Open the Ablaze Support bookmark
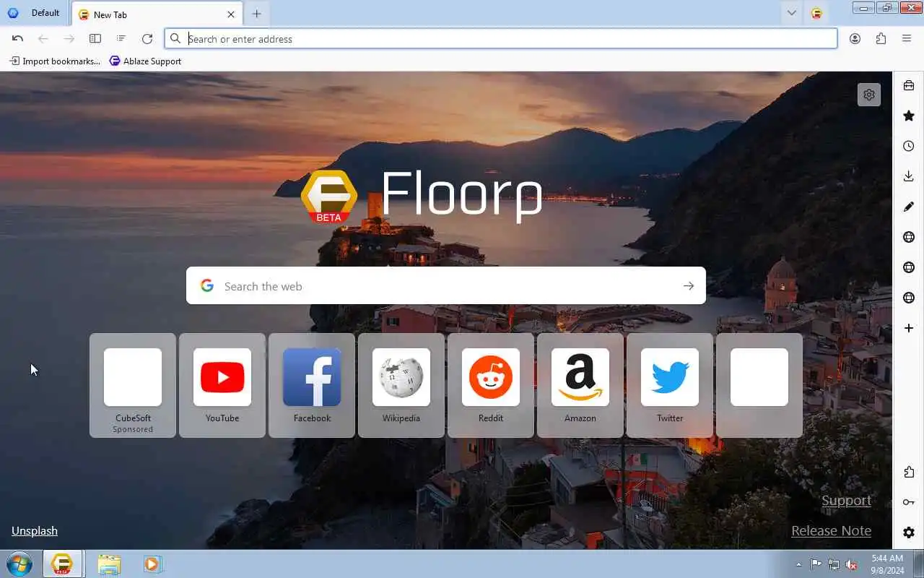924x578 pixels. point(145,61)
